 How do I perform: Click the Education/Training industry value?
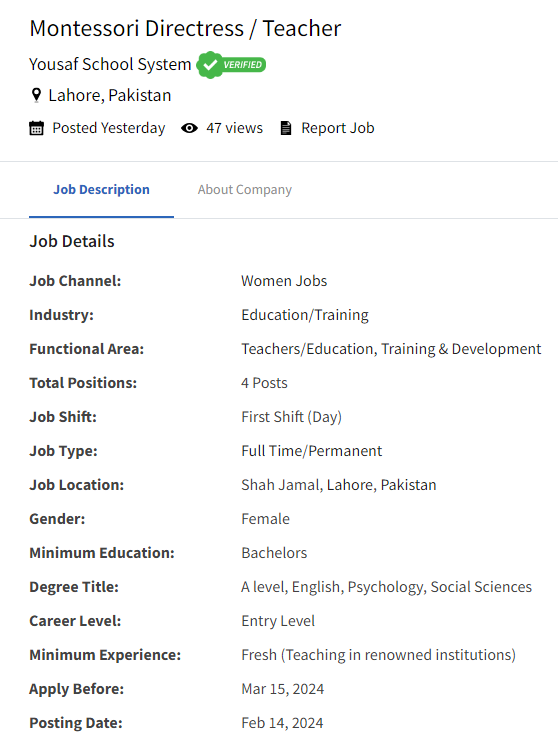click(x=305, y=315)
